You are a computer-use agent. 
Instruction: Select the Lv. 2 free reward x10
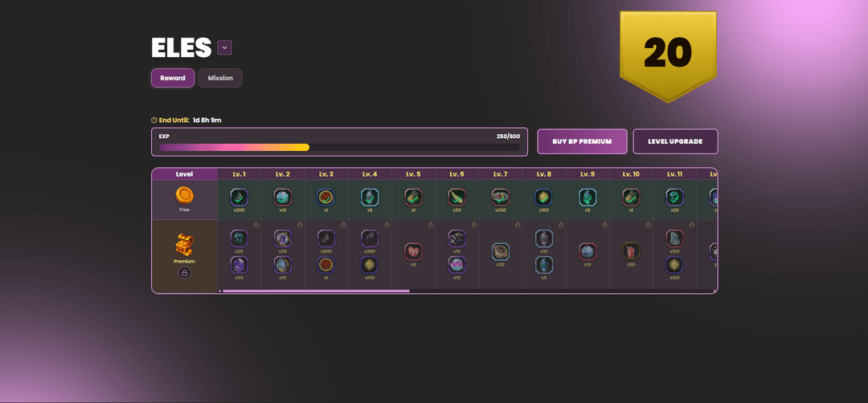(x=282, y=197)
